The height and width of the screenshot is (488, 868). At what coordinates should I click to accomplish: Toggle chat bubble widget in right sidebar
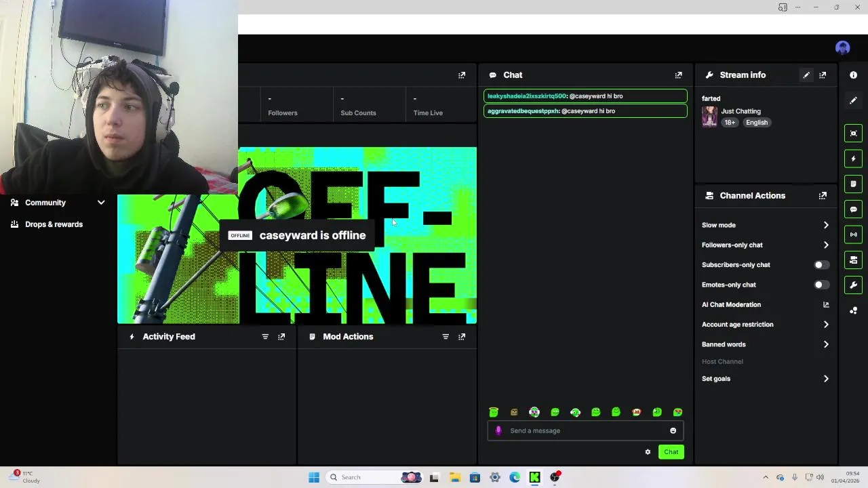pyautogui.click(x=854, y=209)
